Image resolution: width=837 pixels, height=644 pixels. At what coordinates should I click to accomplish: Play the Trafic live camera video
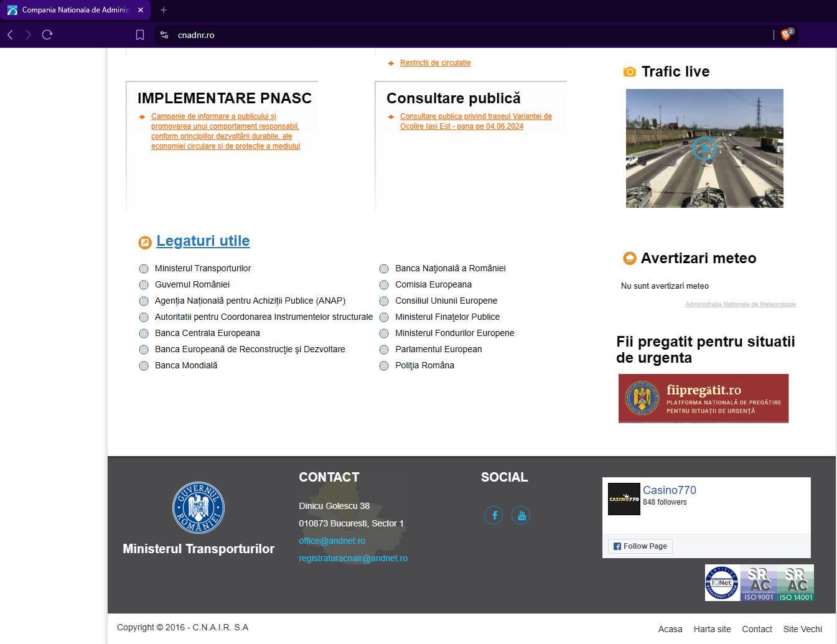704,149
